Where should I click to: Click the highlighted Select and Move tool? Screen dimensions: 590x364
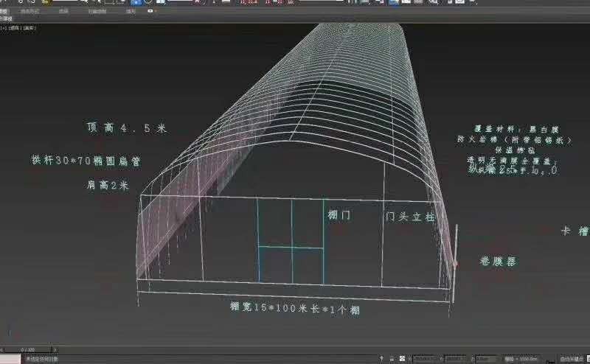click(x=135, y=2)
